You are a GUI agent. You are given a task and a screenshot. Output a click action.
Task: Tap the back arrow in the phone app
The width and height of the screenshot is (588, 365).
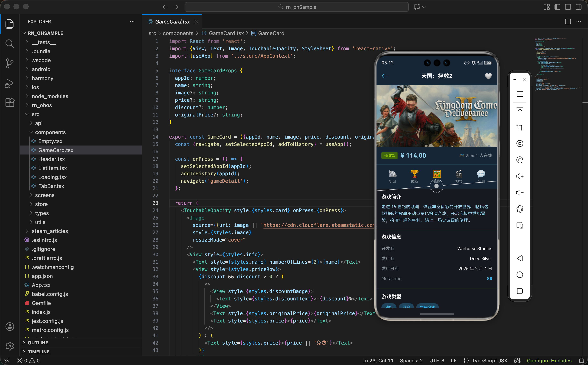click(385, 76)
